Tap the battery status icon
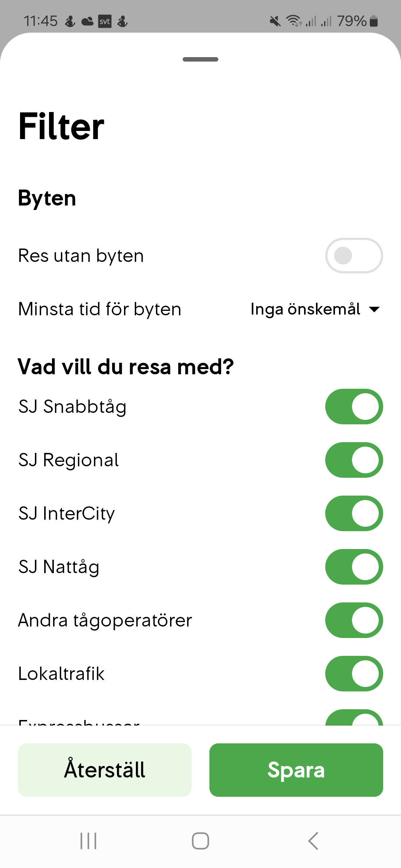This screenshot has height=868, width=401. 374,21
